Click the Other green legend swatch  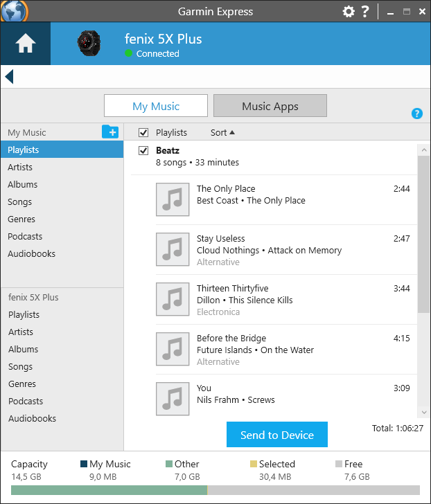point(169,464)
